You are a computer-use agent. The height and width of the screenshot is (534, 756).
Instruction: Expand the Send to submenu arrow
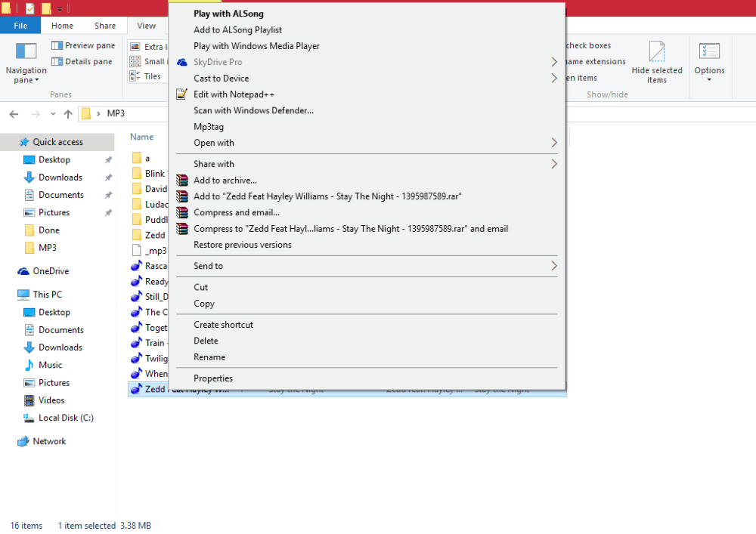[554, 266]
